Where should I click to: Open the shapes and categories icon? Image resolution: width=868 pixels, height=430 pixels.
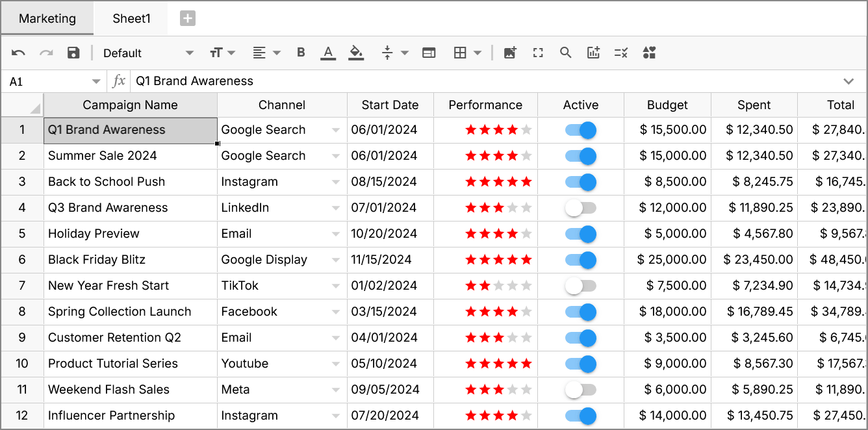click(x=649, y=53)
